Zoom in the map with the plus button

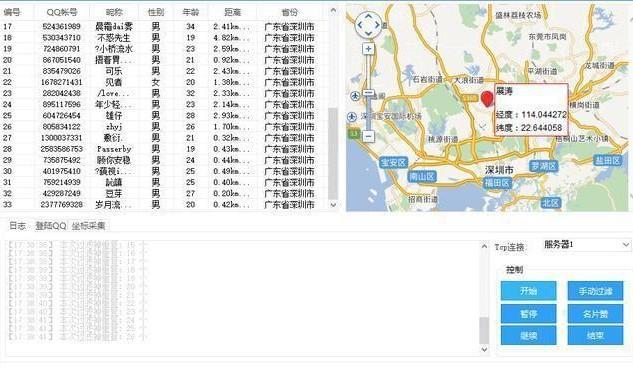point(368,49)
